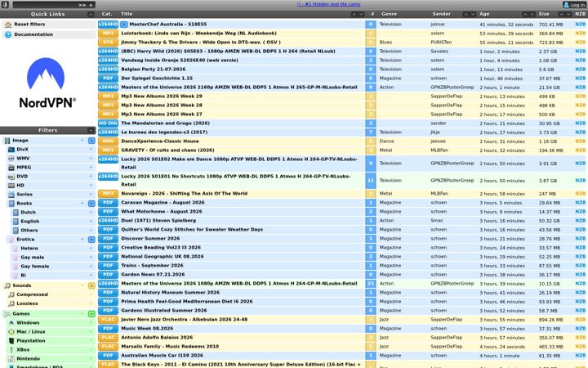Toggle the plus for Others books filter

click(x=91, y=231)
